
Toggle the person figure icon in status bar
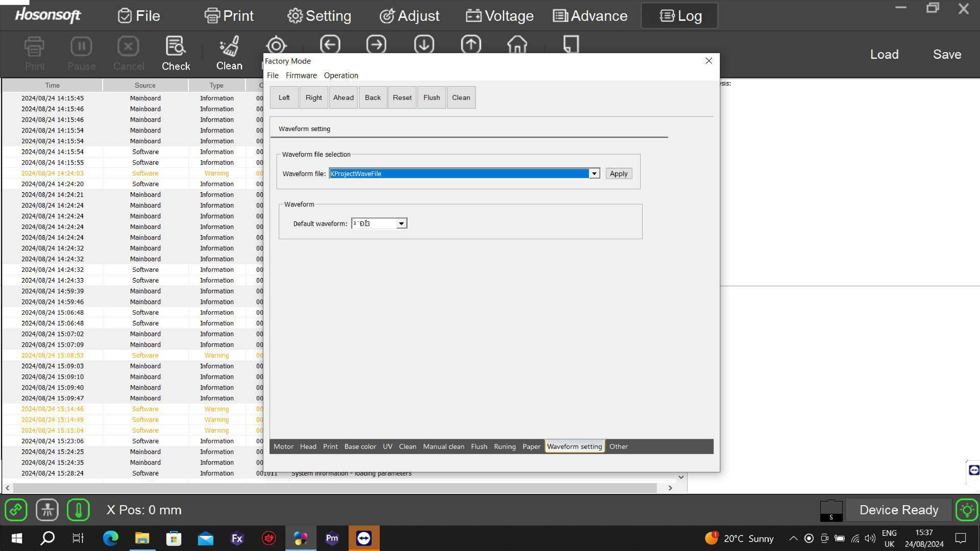(47, 510)
